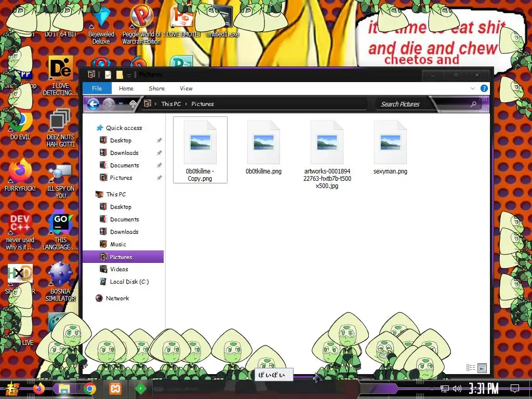Open Customize Quick Access Toolbar dropdown
The image size is (532, 399).
(x=129, y=75)
